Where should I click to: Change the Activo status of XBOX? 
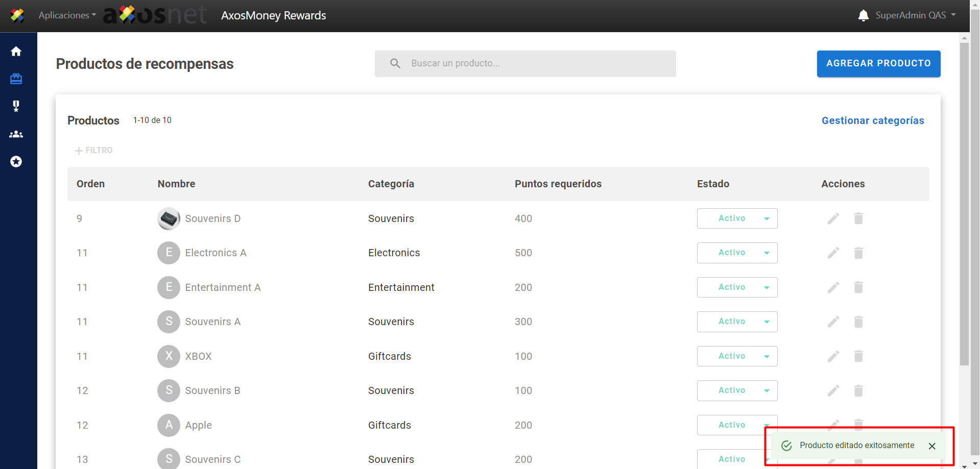(x=737, y=356)
